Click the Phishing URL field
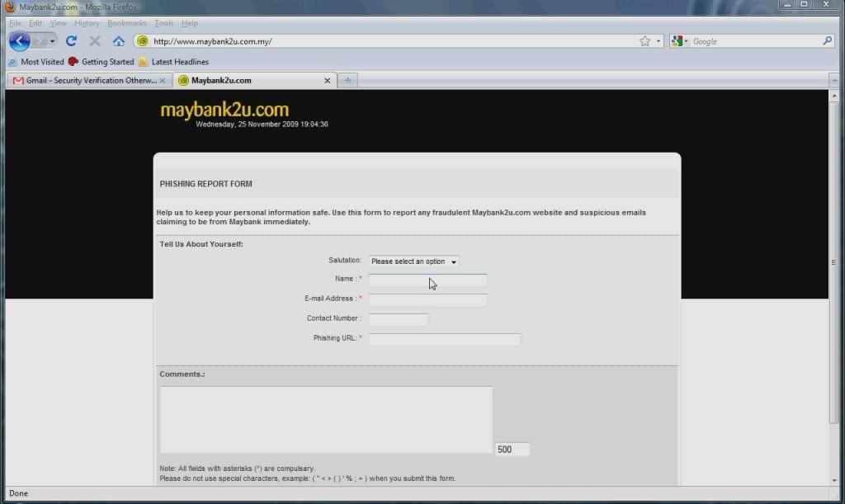 445,339
